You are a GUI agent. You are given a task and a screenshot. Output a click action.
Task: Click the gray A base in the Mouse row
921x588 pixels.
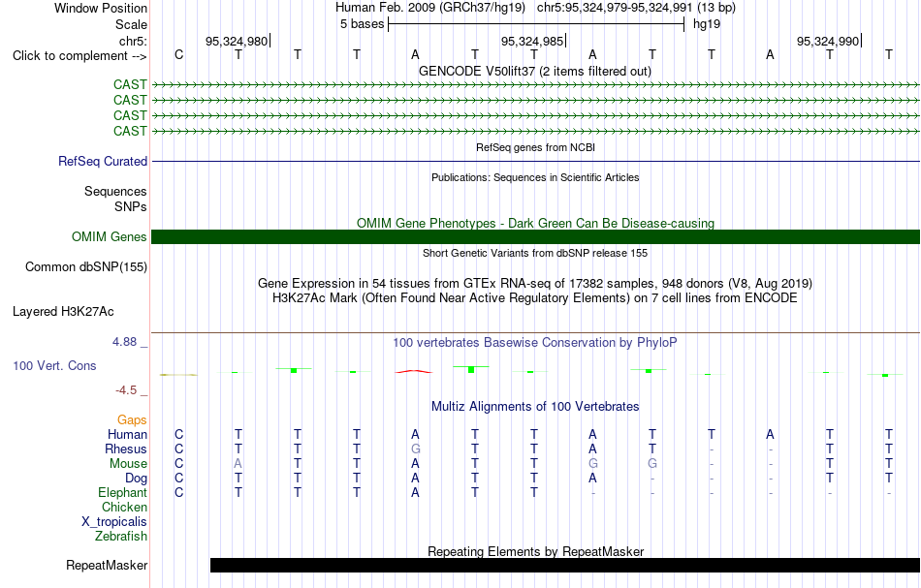pos(238,464)
